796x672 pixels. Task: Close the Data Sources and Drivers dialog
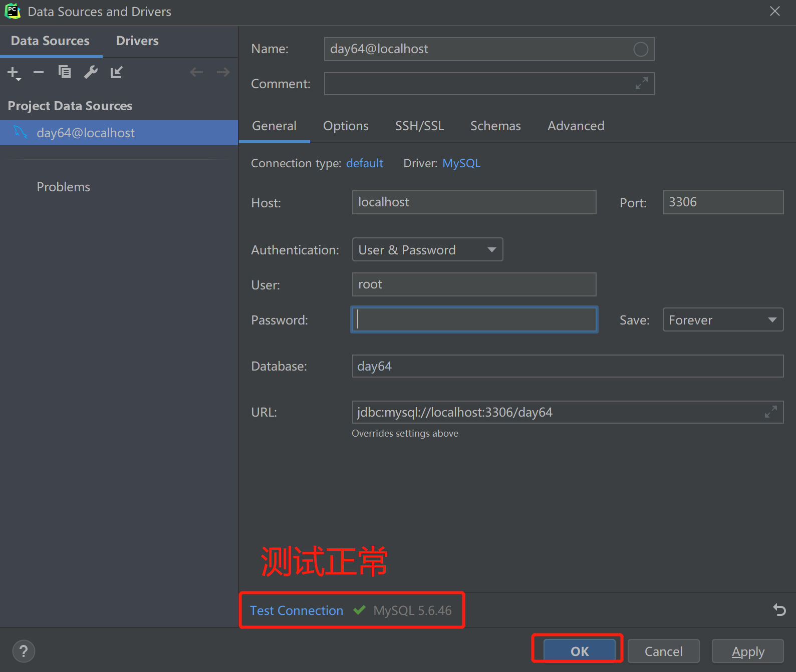coord(775,11)
